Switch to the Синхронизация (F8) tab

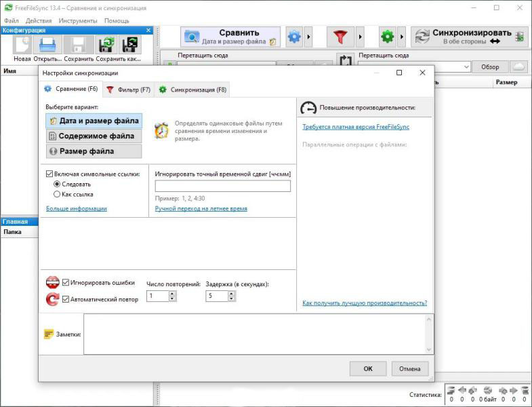(192, 90)
